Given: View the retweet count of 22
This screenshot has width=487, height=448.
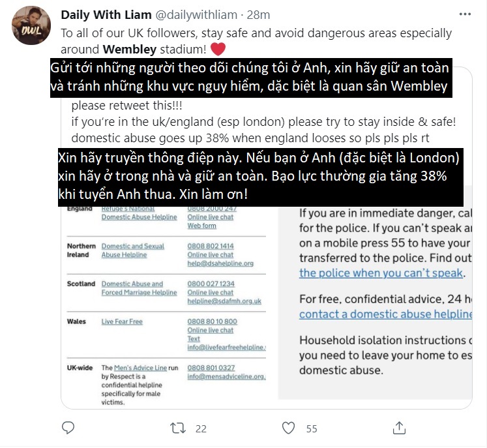Looking at the screenshot, I should 201,428.
